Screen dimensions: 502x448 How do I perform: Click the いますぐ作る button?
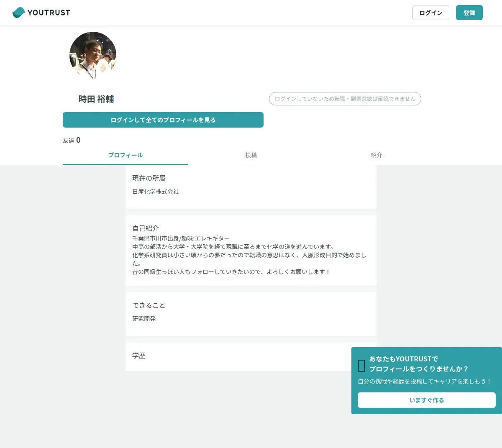(x=427, y=400)
